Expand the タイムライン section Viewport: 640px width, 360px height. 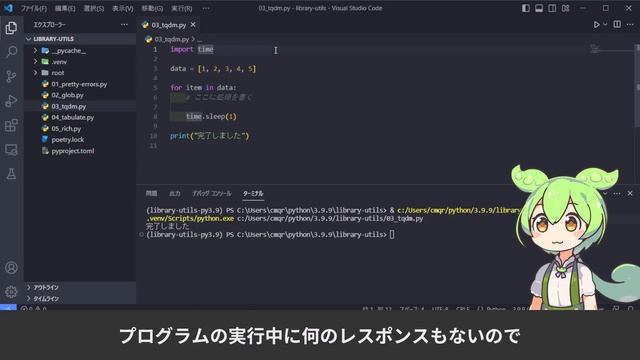(80, 298)
